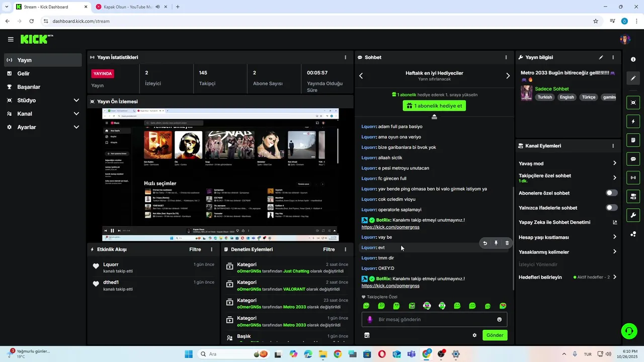Open Yasaklanmış kelimeler arrow

[614, 252]
